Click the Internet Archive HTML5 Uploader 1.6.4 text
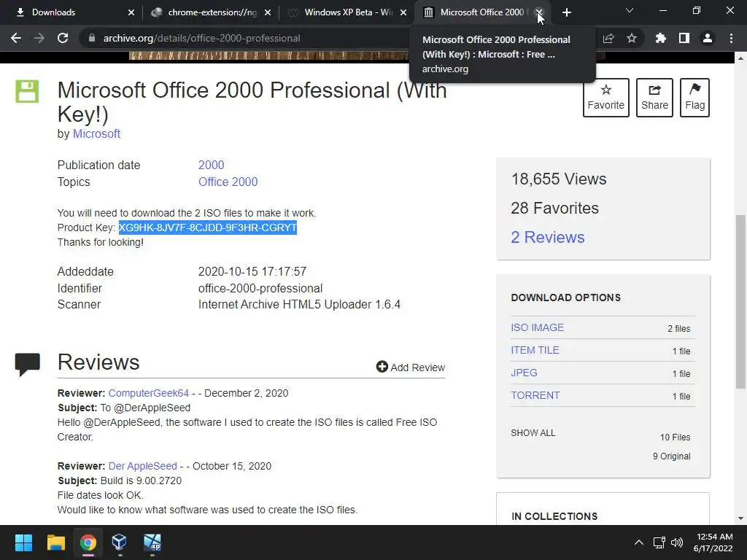This screenshot has height=560, width=747. coord(299,304)
